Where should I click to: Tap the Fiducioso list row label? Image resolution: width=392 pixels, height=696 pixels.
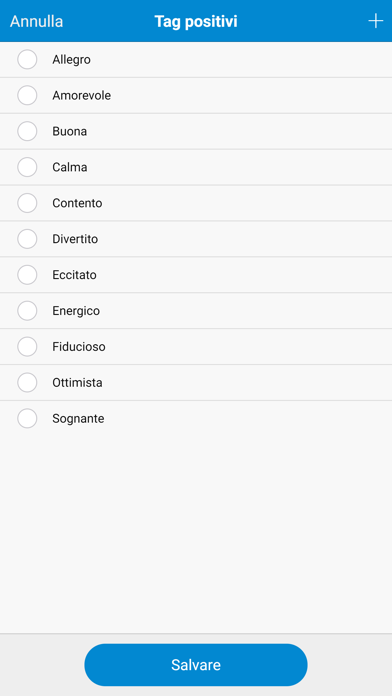click(79, 347)
